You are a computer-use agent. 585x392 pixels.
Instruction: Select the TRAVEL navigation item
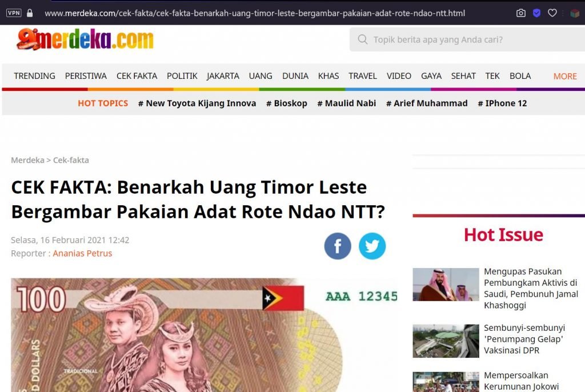363,76
